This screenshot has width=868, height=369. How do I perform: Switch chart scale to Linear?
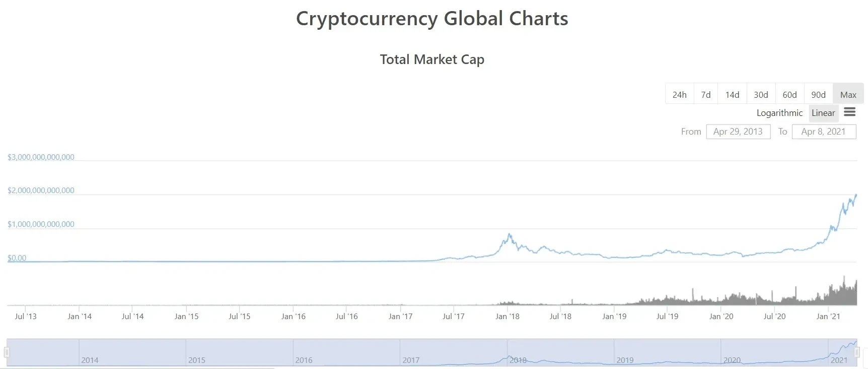pos(823,113)
